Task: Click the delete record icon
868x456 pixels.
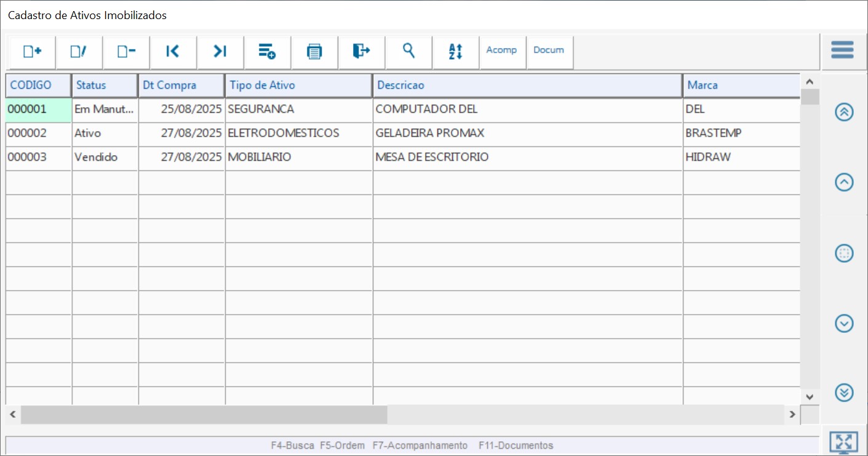Action: click(126, 52)
